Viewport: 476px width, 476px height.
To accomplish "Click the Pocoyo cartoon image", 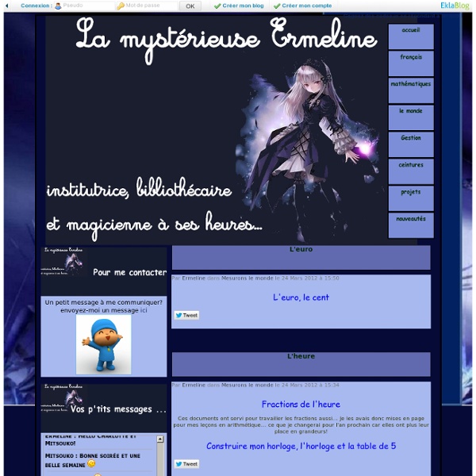I will click(103, 344).
